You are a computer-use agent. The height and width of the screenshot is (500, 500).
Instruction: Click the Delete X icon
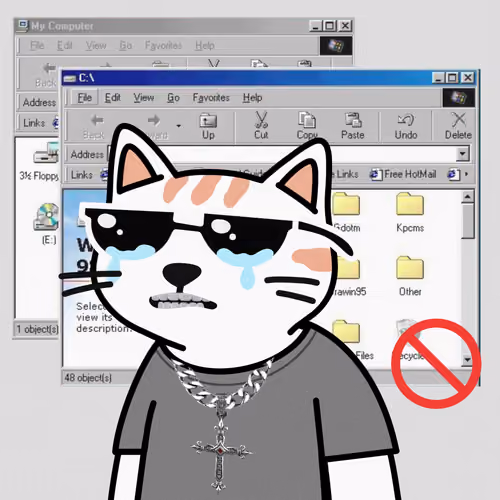click(459, 120)
